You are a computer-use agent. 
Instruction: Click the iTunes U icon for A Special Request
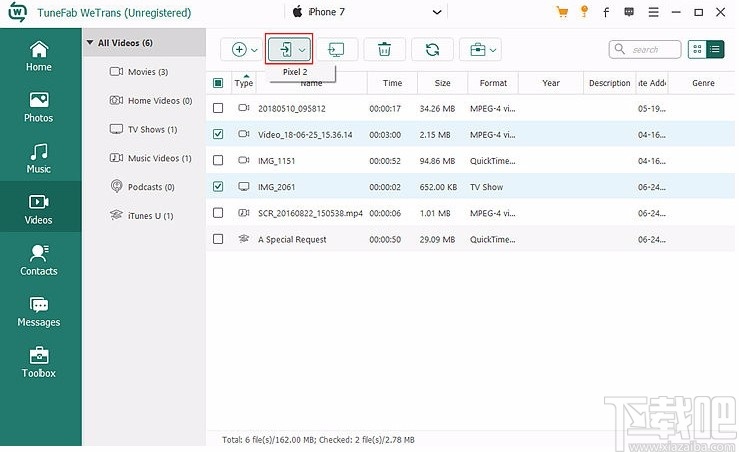pyautogui.click(x=244, y=239)
